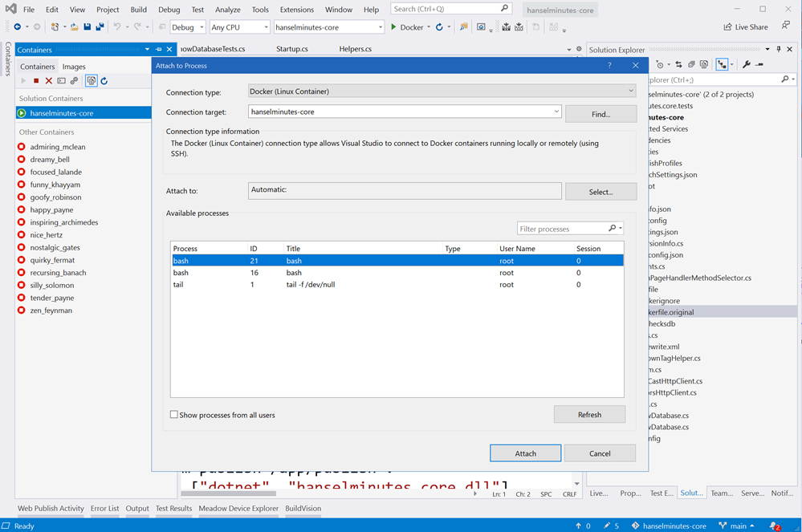Image resolution: width=802 pixels, height=532 pixels.
Task: Click the Find in Files toolbar icon
Action: click(x=463, y=27)
